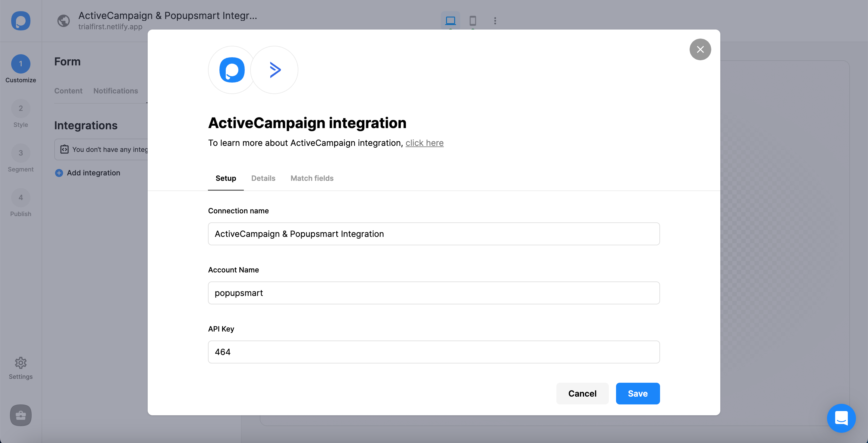Image resolution: width=868 pixels, height=443 pixels.
Task: Focus the Connection name input field
Action: click(434, 234)
